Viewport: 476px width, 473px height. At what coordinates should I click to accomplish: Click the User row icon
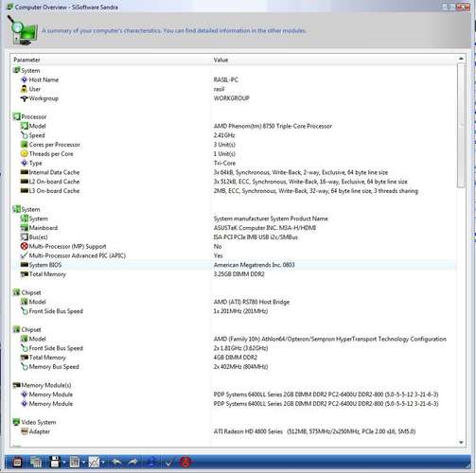(x=24, y=89)
